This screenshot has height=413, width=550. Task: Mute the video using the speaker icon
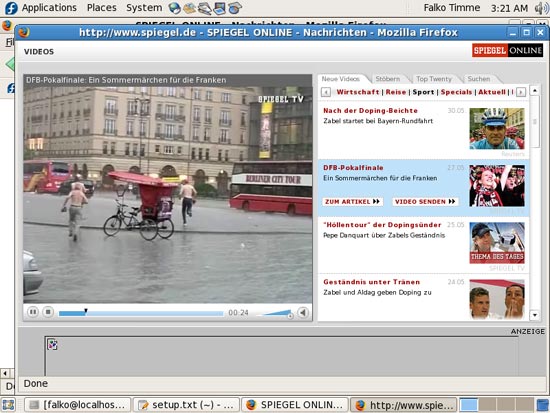(x=303, y=312)
